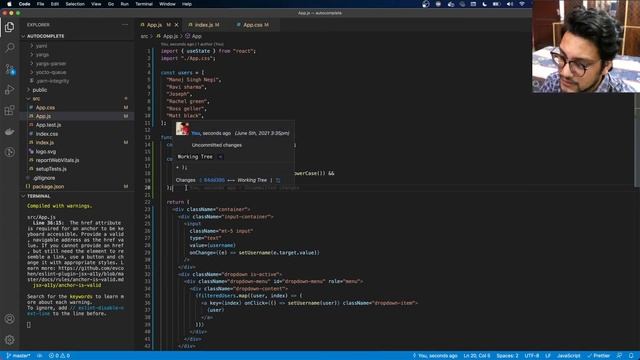This screenshot has width=640, height=360.
Task: Click the Do Not Disturb moon icon
Action: click(x=484, y=4)
